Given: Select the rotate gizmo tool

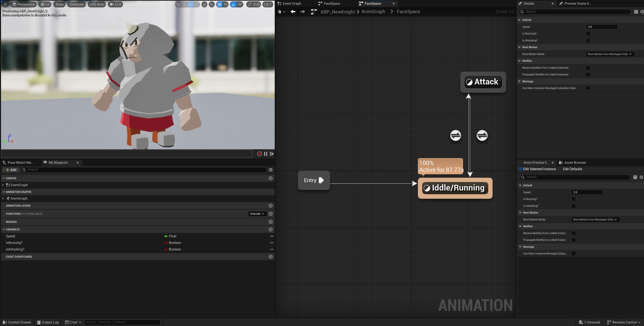Looking at the screenshot, I should (x=190, y=4).
